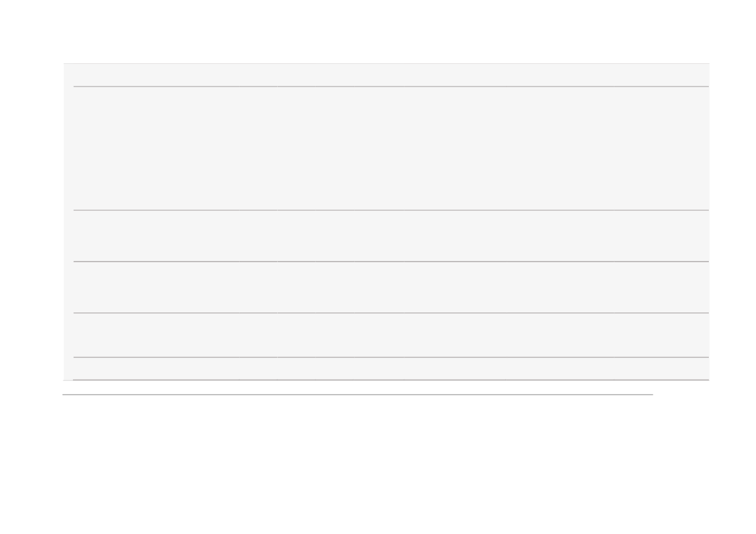Select the tallest row's narrow third column cell
Screen dimensions: 756x534
[297, 149]
